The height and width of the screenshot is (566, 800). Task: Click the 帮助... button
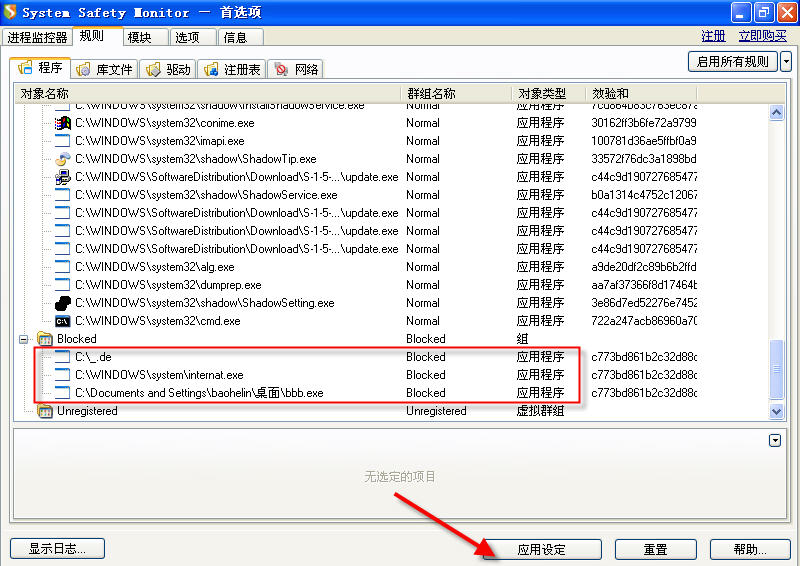(750, 550)
